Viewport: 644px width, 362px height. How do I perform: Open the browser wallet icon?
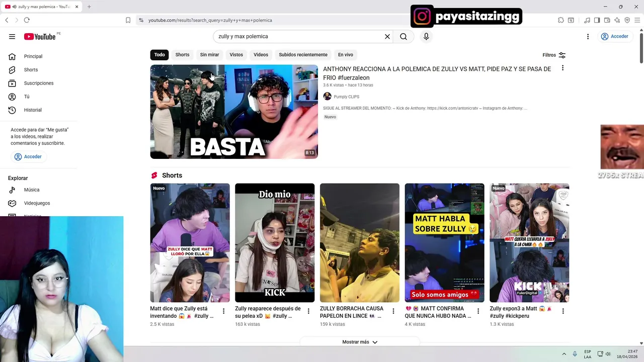tap(607, 20)
